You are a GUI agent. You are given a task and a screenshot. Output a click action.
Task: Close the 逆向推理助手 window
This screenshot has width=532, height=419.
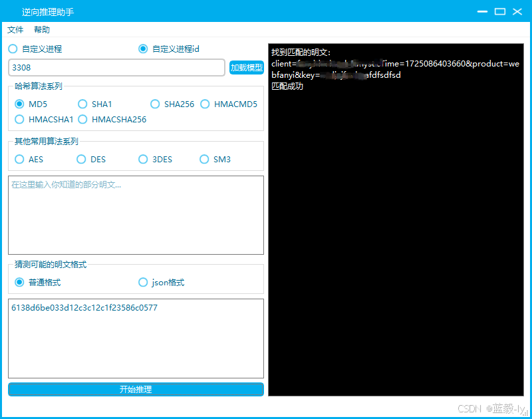[517, 11]
